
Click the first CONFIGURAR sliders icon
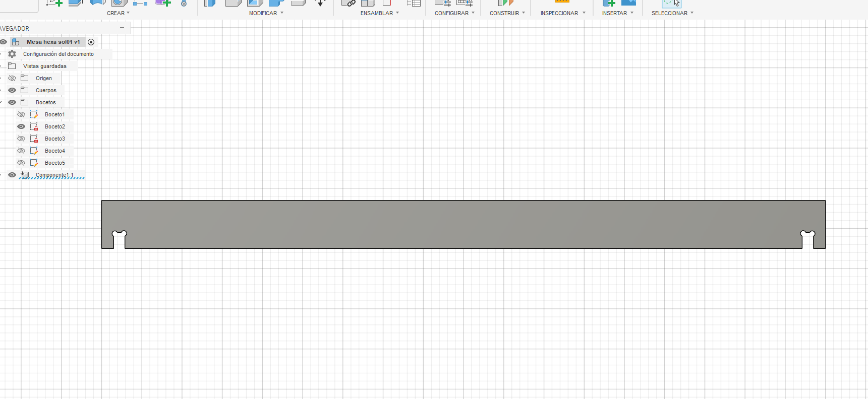click(443, 3)
